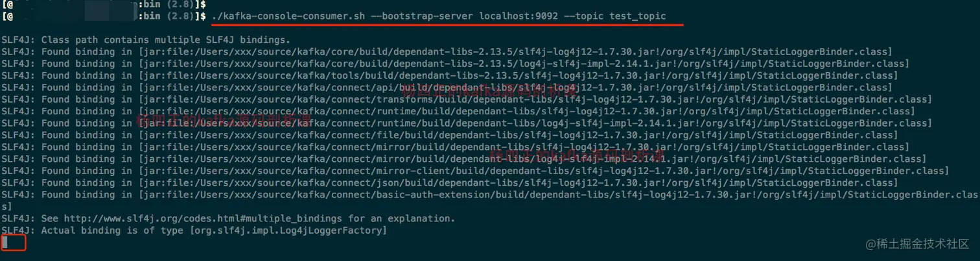
Task: Click the connect/transforms binding line
Action: tap(467, 99)
